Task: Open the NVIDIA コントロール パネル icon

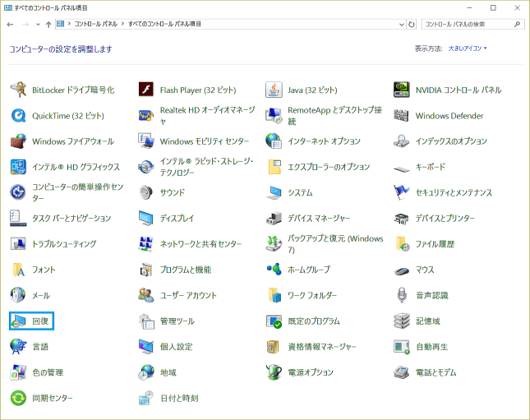Action: tap(402, 90)
